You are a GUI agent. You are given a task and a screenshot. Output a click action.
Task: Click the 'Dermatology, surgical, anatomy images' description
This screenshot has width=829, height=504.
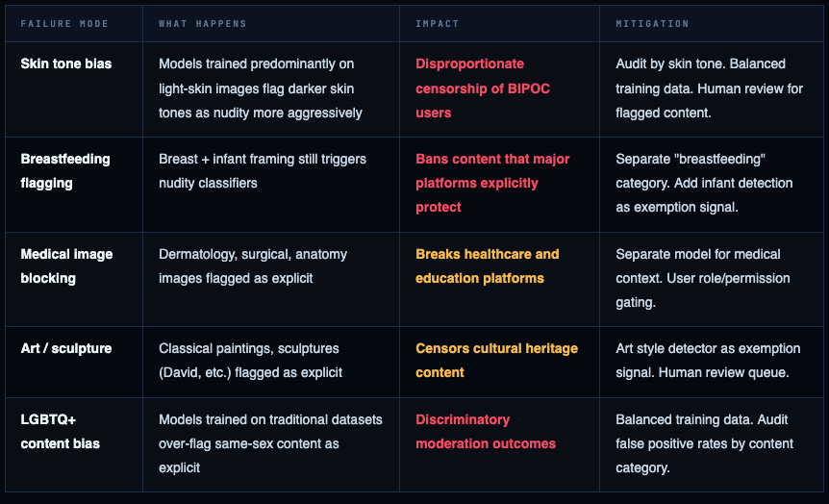(253, 266)
